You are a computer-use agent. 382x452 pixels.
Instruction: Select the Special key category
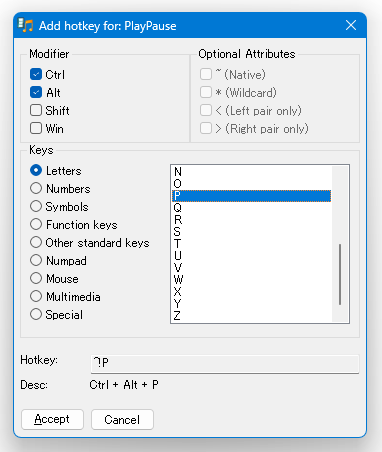pos(36,314)
